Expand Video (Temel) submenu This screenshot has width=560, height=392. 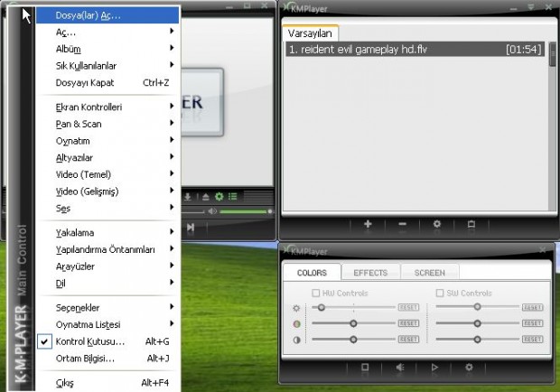pos(108,174)
